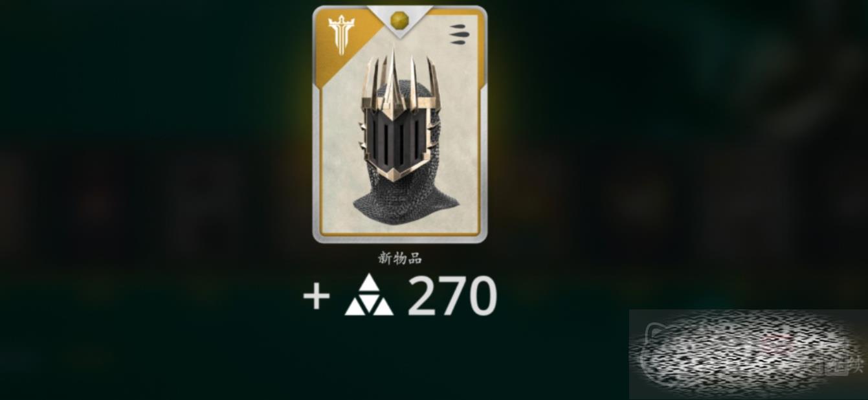Open the new item reward card
The height and width of the screenshot is (400, 868).
point(400,124)
